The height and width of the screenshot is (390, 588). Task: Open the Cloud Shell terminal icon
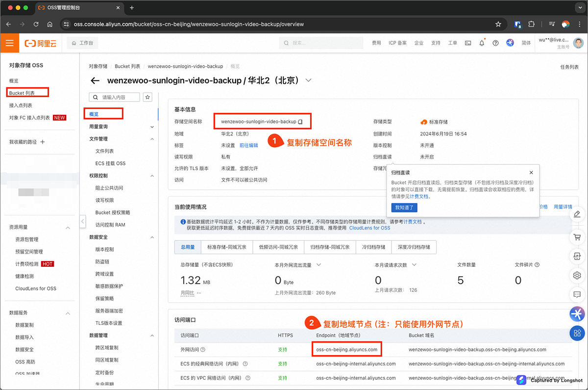coord(468,43)
